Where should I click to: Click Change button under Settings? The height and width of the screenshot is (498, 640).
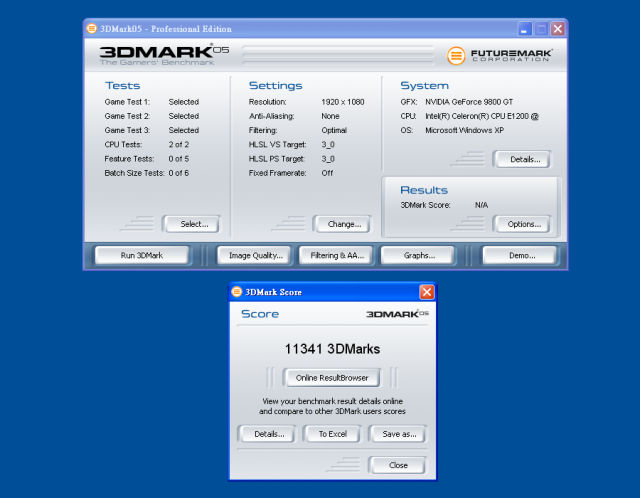pos(343,224)
